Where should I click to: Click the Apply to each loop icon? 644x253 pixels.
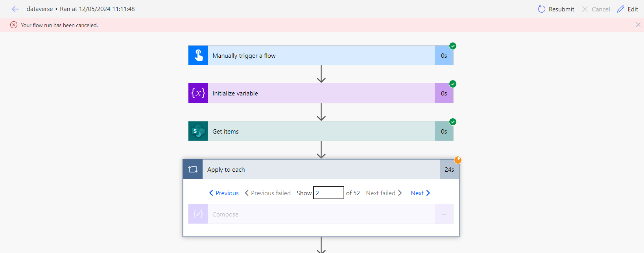coord(193,169)
